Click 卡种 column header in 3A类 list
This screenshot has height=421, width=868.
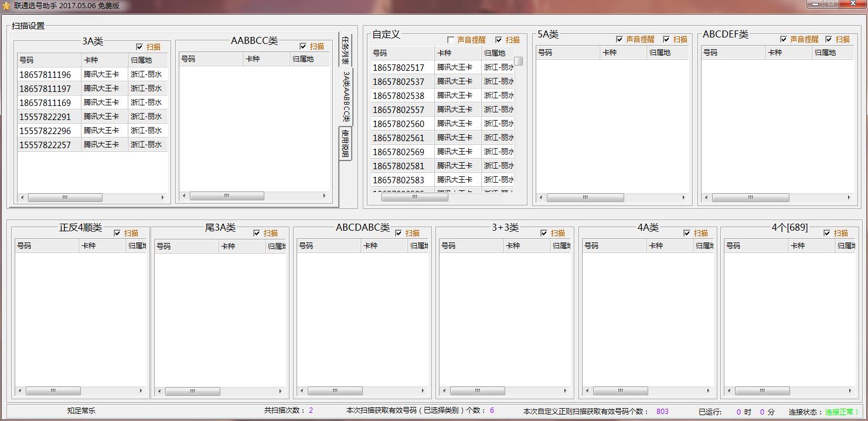point(105,60)
